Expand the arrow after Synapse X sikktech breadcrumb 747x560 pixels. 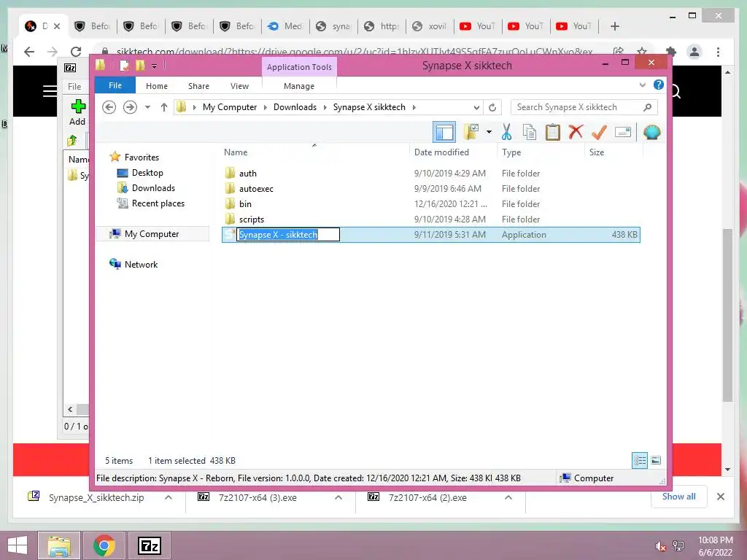414,107
